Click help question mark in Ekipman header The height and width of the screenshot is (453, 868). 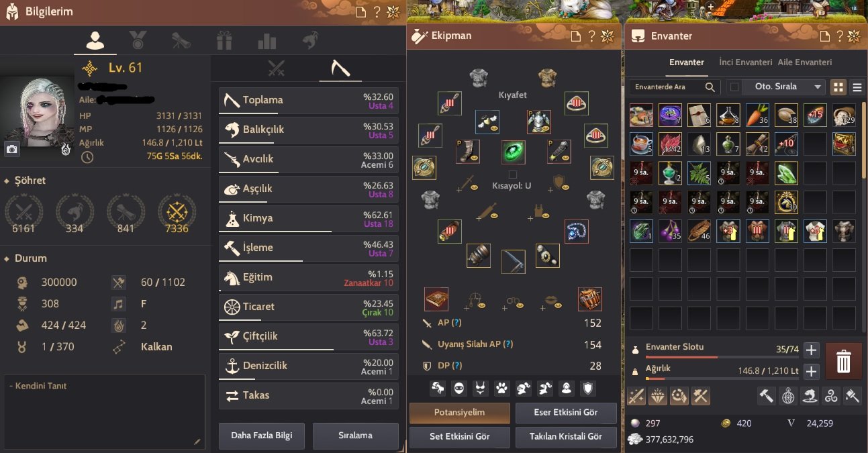click(x=591, y=36)
